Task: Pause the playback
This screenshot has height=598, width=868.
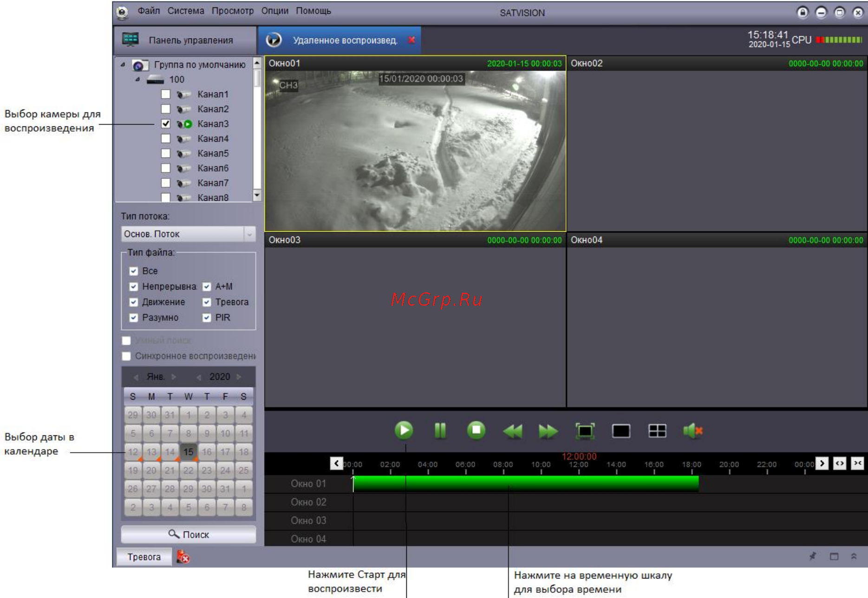Action: coord(440,430)
